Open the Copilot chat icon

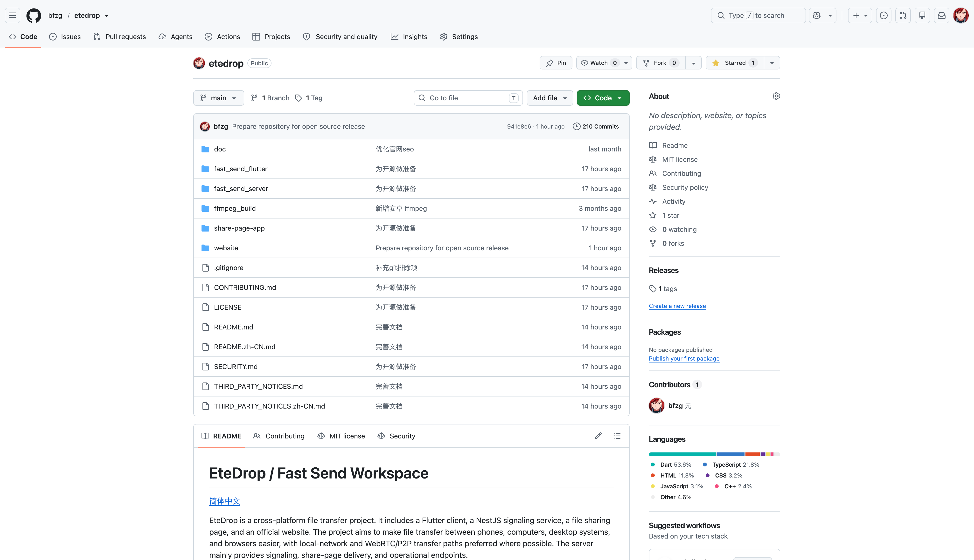click(817, 15)
